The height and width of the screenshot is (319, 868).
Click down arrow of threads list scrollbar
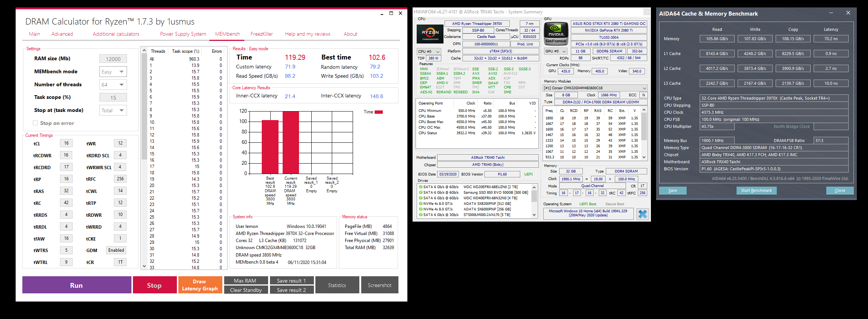[144, 266]
